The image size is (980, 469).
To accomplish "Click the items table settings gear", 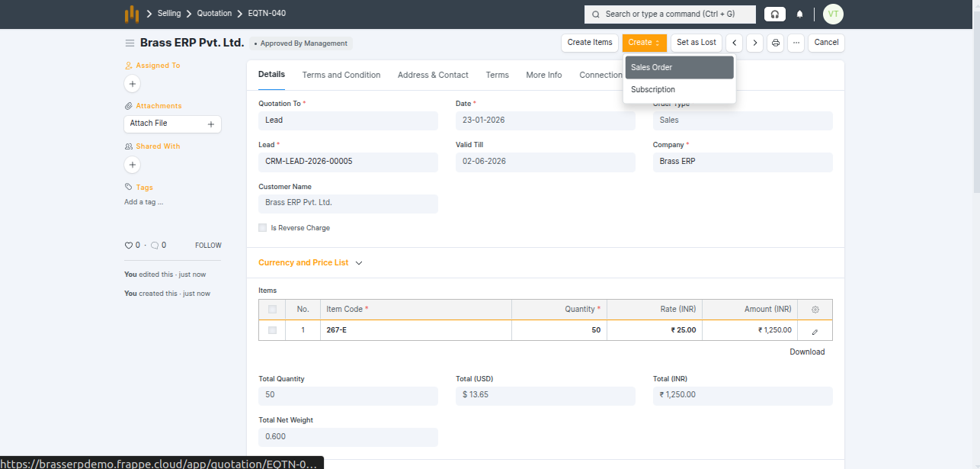I will point(815,310).
